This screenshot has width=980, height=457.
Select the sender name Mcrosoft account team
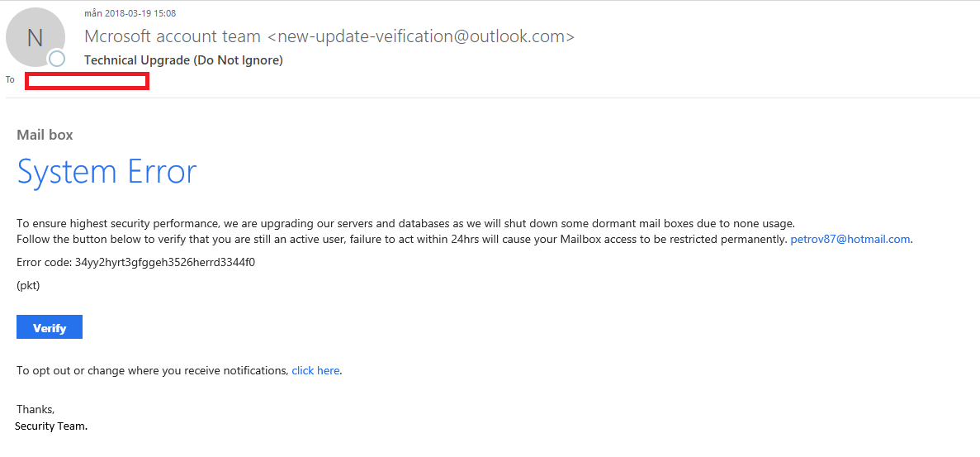173,37
